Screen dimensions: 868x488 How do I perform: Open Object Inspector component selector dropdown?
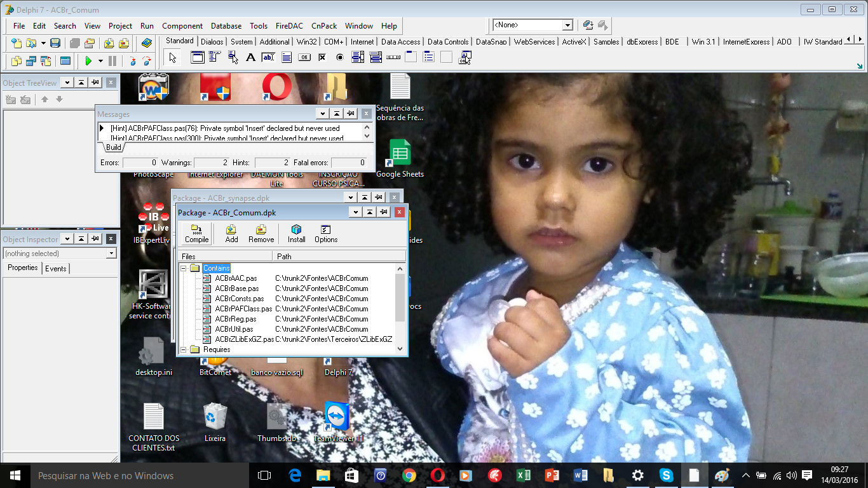pos(111,254)
